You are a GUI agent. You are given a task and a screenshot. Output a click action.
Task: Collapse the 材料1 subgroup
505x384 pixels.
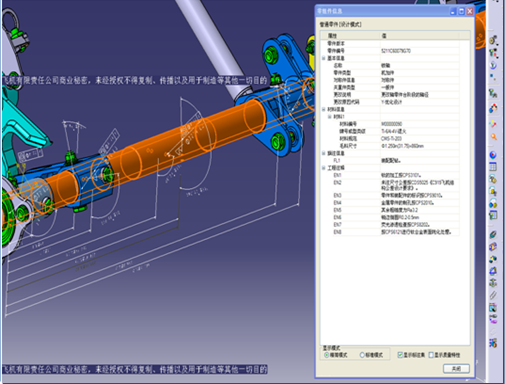[x=329, y=117]
